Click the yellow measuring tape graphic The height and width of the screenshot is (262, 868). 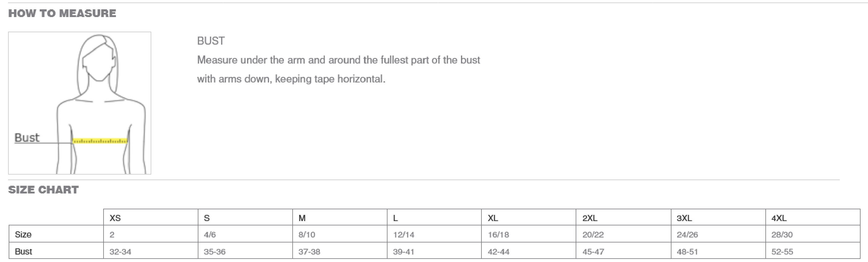click(x=100, y=141)
